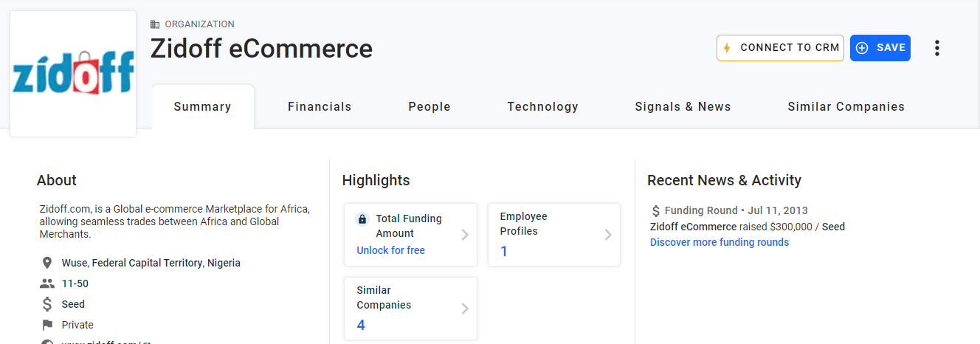Screen dimensions: 980x344
Task: Click Discover more funding rounds link
Action: tap(720, 242)
